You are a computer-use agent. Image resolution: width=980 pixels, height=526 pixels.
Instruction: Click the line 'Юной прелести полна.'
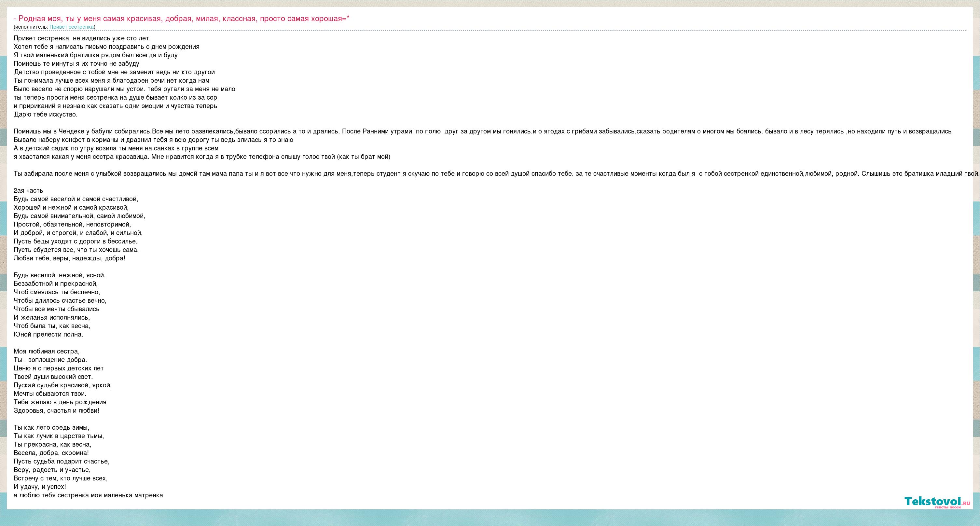click(x=48, y=335)
